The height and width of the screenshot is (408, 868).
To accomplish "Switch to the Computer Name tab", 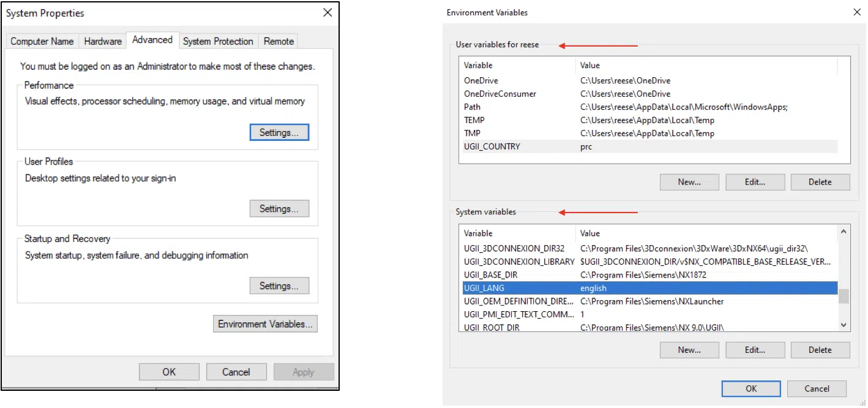I will [x=42, y=41].
